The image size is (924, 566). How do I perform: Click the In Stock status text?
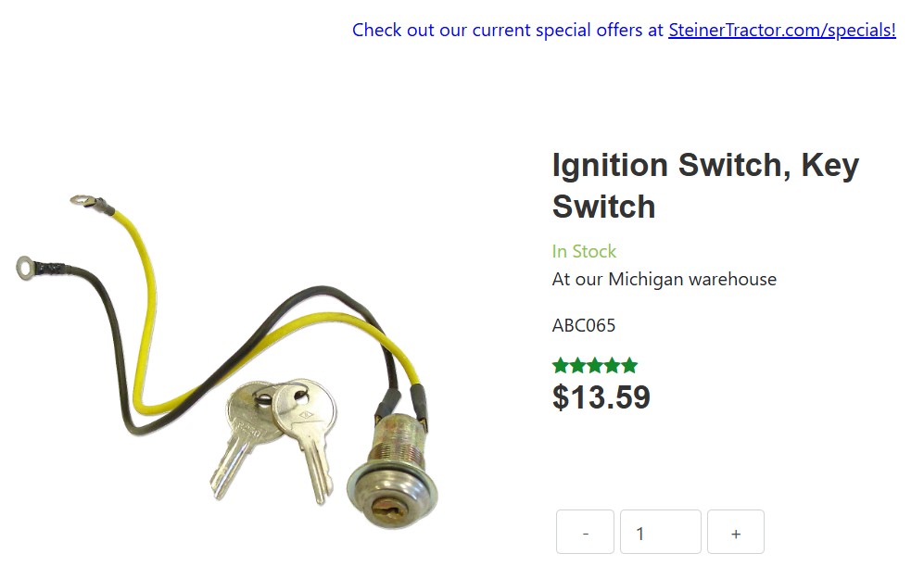click(x=584, y=251)
